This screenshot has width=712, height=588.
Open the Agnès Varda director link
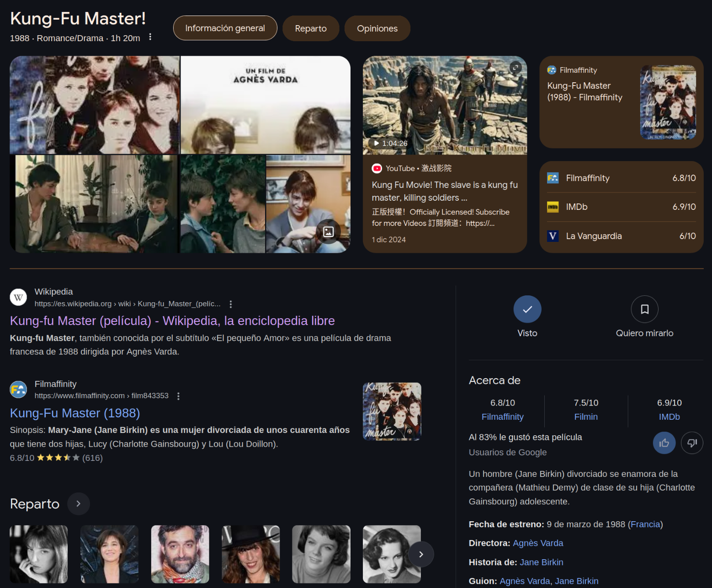click(538, 543)
